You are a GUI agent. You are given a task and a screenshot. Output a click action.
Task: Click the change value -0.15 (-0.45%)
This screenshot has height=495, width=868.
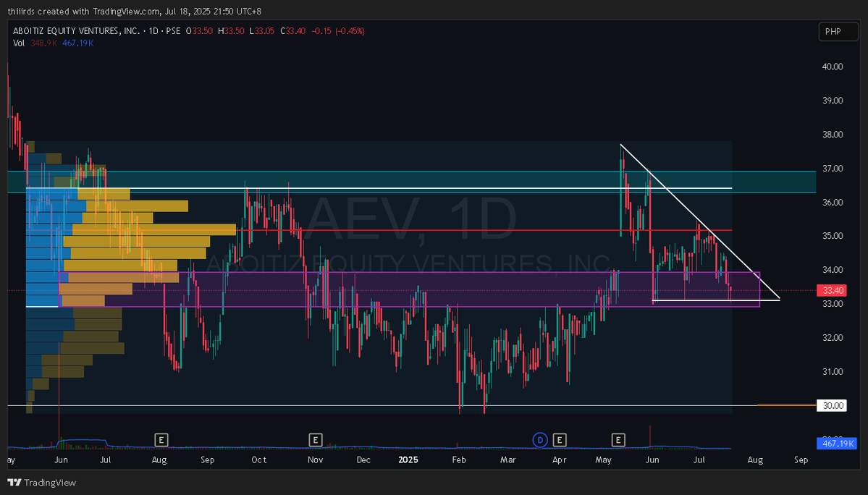coord(337,31)
